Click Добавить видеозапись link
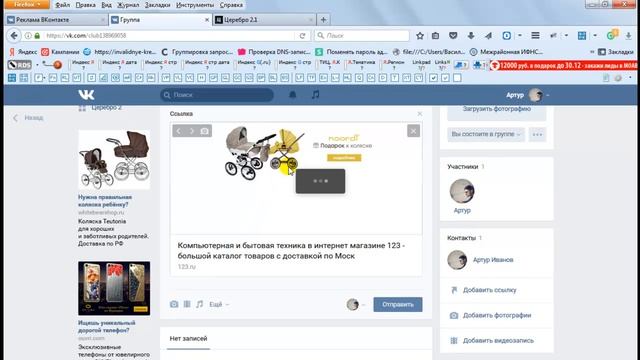This screenshot has width=640, height=360. coord(498,341)
